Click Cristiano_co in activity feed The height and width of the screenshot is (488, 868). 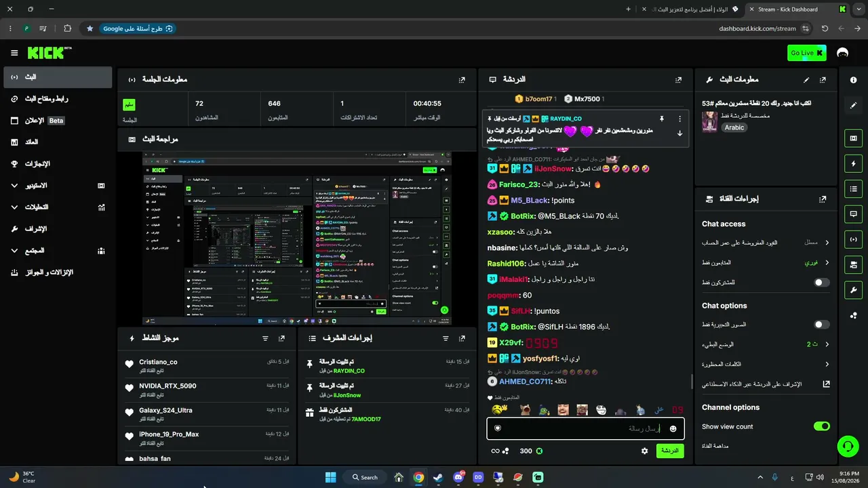pyautogui.click(x=158, y=362)
